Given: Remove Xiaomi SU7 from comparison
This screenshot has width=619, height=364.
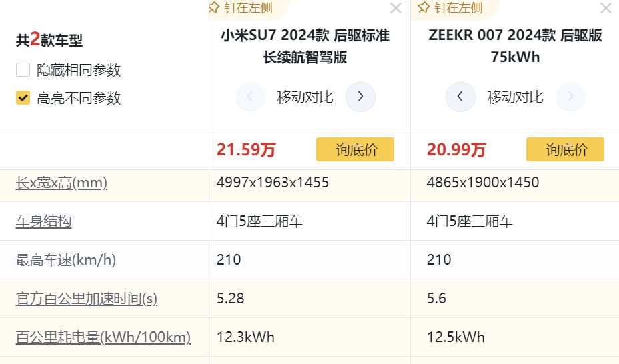Looking at the screenshot, I should pyautogui.click(x=396, y=9).
